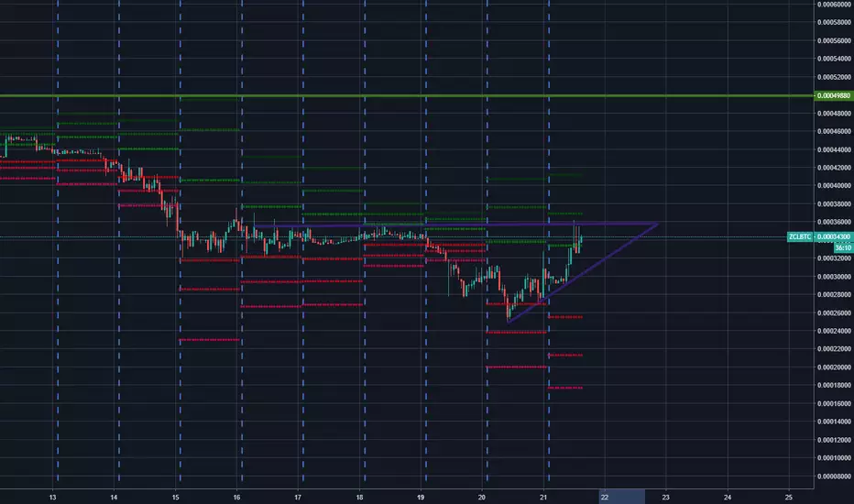
Task: Click the 0.00058000 price axis label
Action: pos(833,22)
